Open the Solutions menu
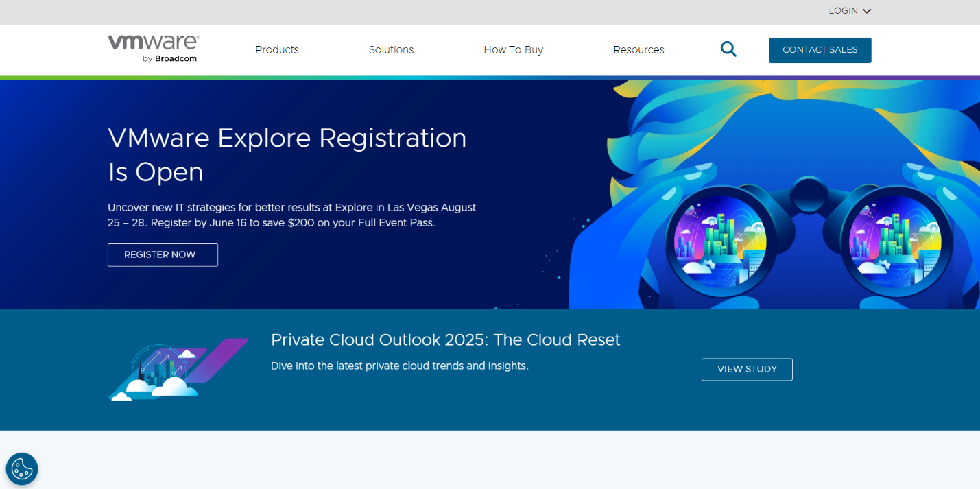 pos(391,49)
